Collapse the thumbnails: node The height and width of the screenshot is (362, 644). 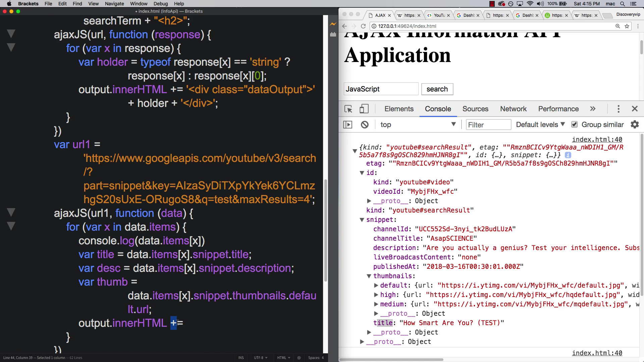[x=369, y=276]
